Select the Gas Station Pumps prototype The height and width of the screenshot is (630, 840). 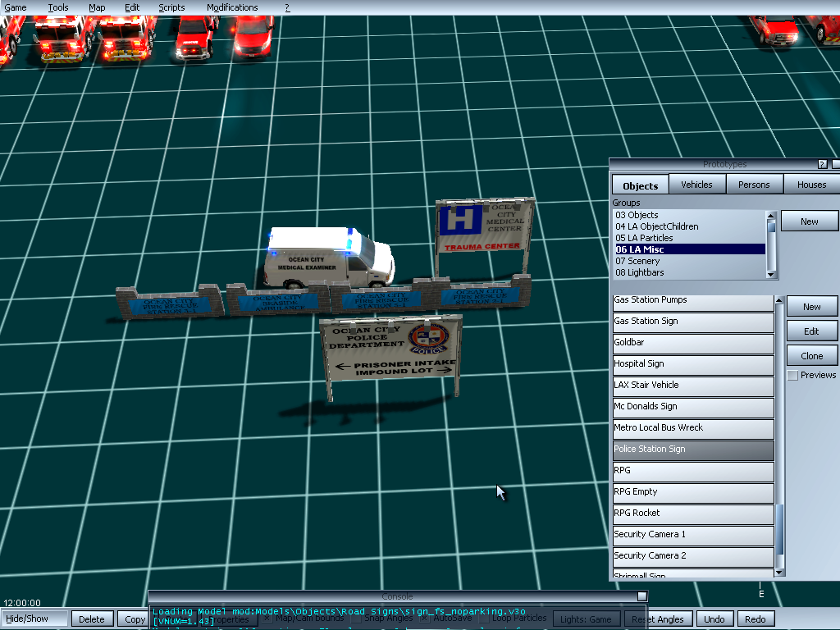coord(693,302)
